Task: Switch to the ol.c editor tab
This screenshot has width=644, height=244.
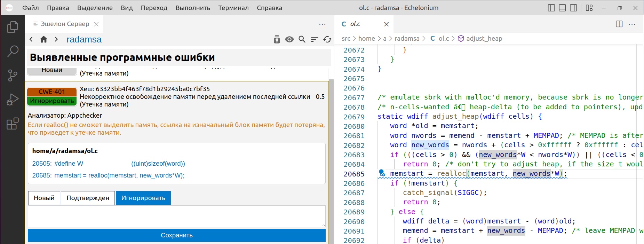Action: [x=355, y=24]
